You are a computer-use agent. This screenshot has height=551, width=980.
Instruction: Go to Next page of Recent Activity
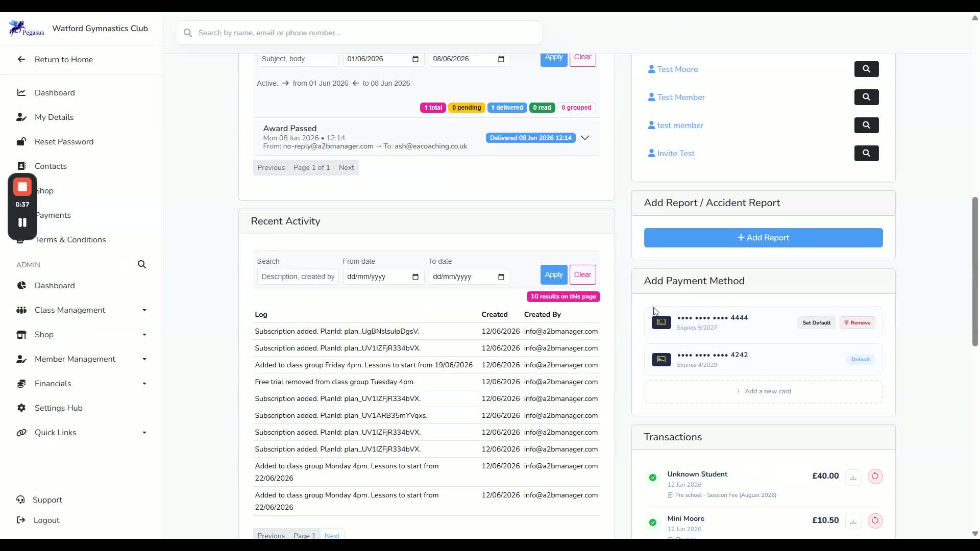[332, 535]
